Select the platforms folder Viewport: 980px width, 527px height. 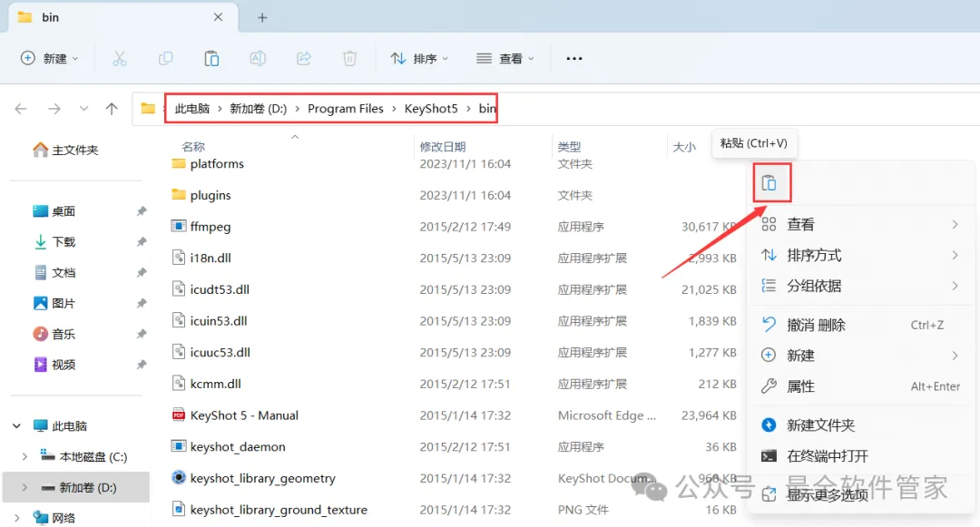(x=208, y=163)
